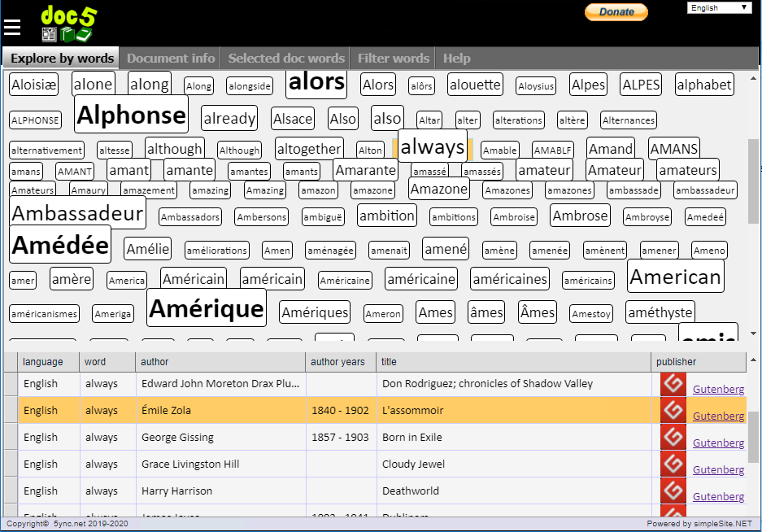The width and height of the screenshot is (762, 532).
Task: Select the word 'always' in cloud
Action: click(x=433, y=146)
